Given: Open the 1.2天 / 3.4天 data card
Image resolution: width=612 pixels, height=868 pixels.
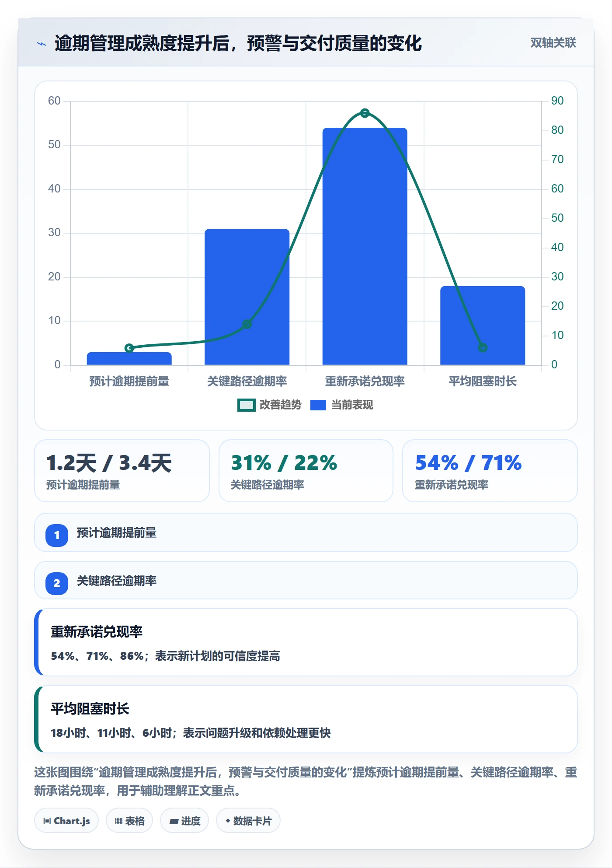Looking at the screenshot, I should tap(122, 471).
